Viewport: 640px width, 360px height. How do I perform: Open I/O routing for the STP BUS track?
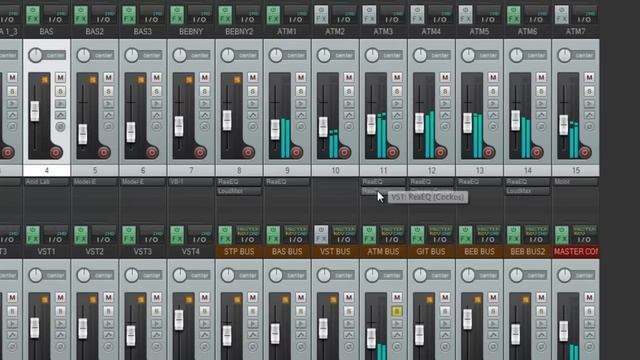[247, 235]
